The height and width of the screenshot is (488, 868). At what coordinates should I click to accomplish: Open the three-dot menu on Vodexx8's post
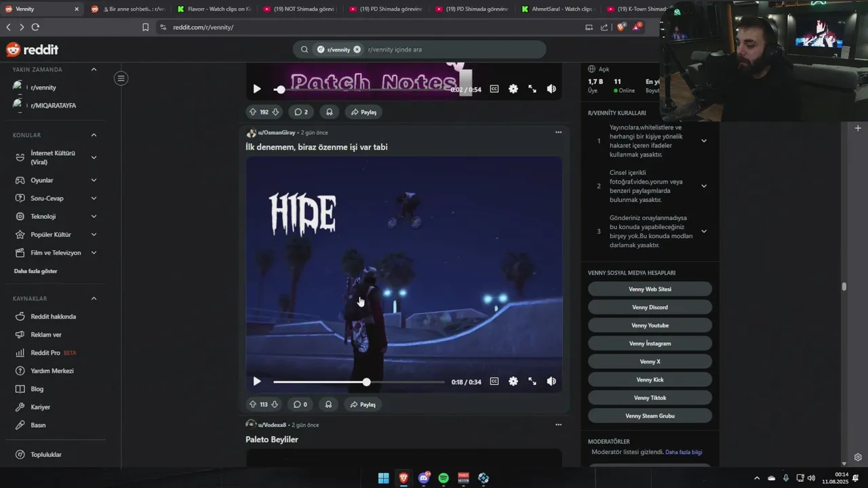click(558, 425)
